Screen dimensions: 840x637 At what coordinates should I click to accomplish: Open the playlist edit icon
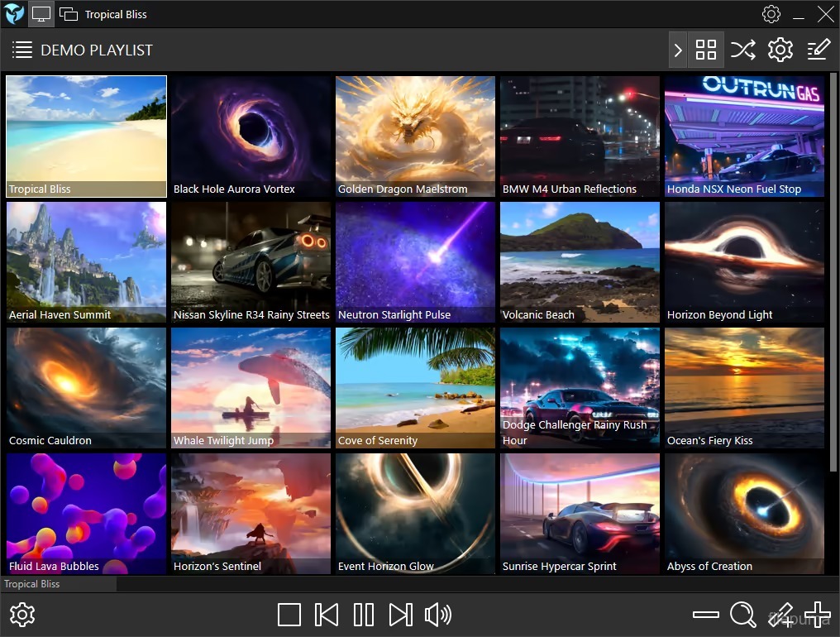click(817, 50)
